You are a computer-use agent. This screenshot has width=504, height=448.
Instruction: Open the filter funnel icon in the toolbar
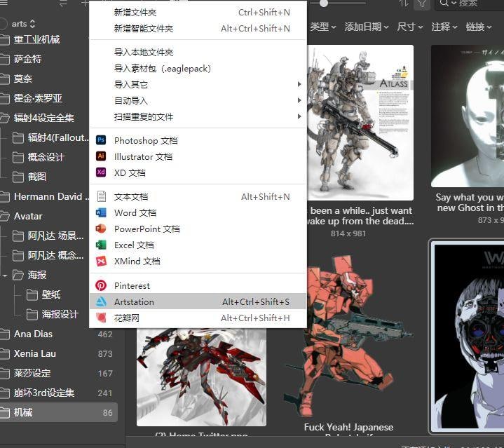(422, 4)
